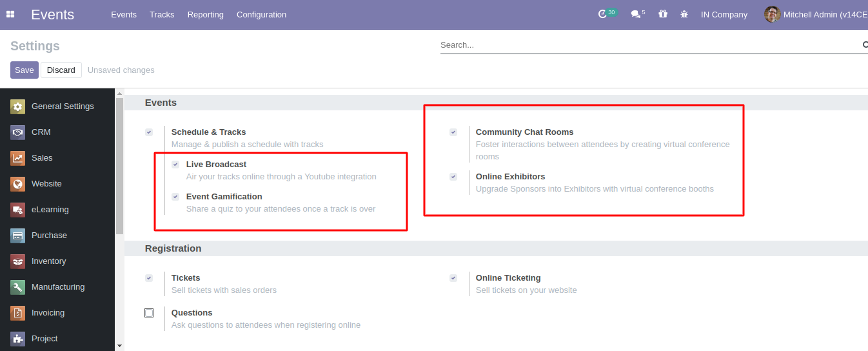The image size is (868, 351).
Task: Open the Tracks menu item
Action: point(162,14)
